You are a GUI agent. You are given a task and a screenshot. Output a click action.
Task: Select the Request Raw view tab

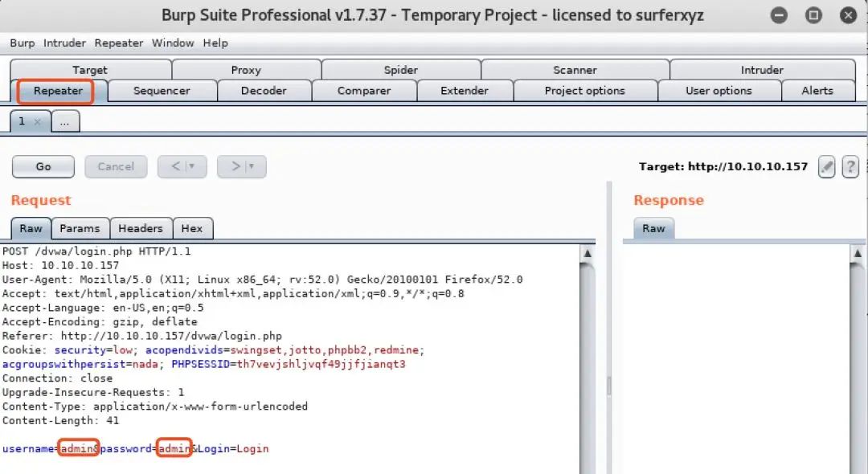31,228
